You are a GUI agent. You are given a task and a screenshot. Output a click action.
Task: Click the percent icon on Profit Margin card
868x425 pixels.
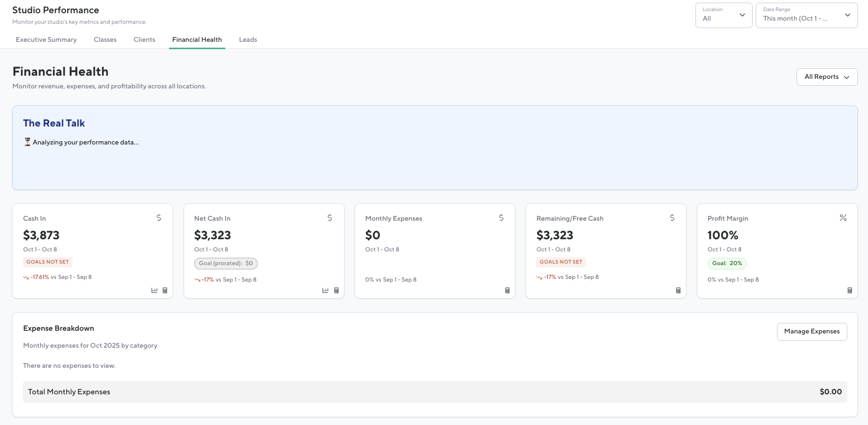click(843, 218)
